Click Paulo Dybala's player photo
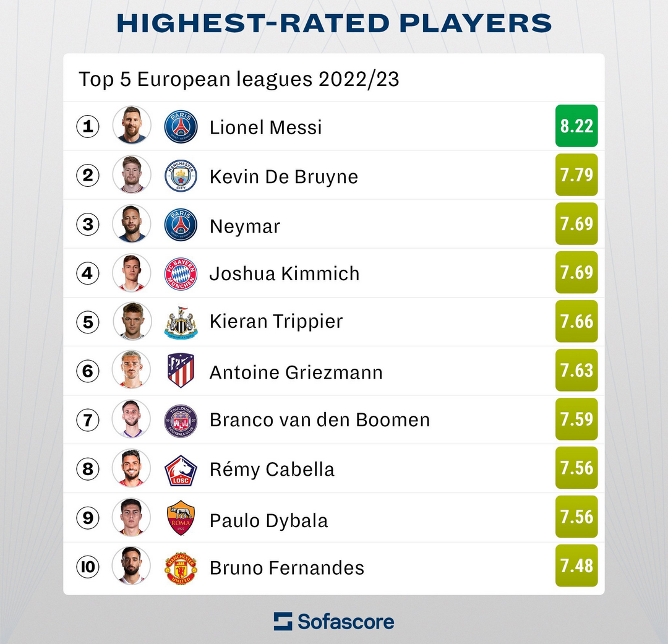 point(131,517)
